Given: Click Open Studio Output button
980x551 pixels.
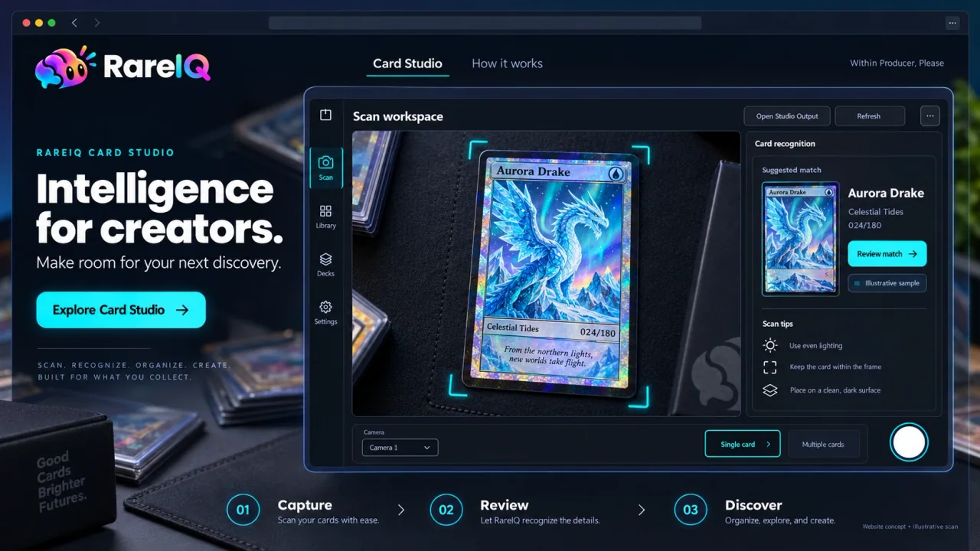Looking at the screenshot, I should coord(787,116).
